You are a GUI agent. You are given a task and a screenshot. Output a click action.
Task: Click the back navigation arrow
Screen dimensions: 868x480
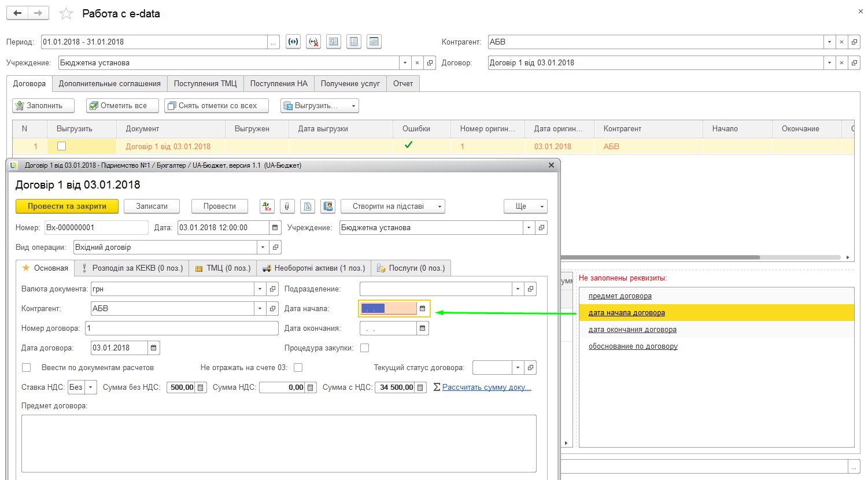(x=17, y=13)
